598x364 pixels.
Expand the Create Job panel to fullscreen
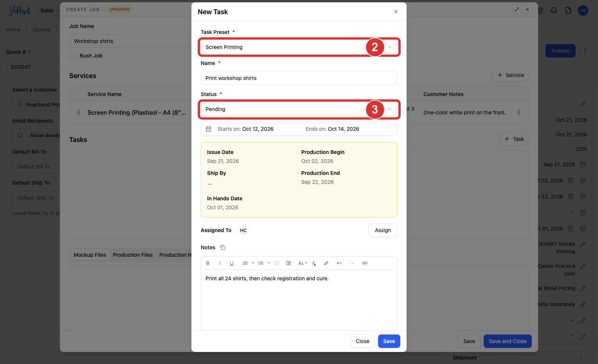(517, 9)
